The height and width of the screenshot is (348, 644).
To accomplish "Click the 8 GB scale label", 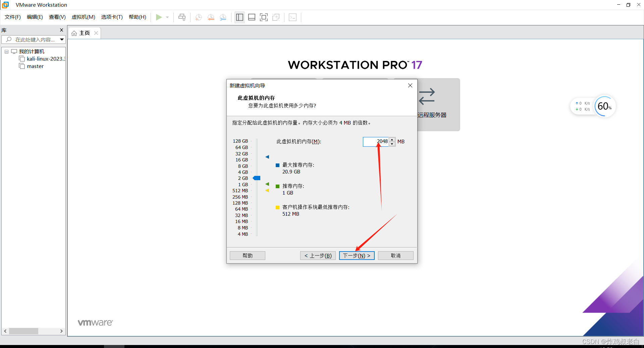I will tap(243, 166).
